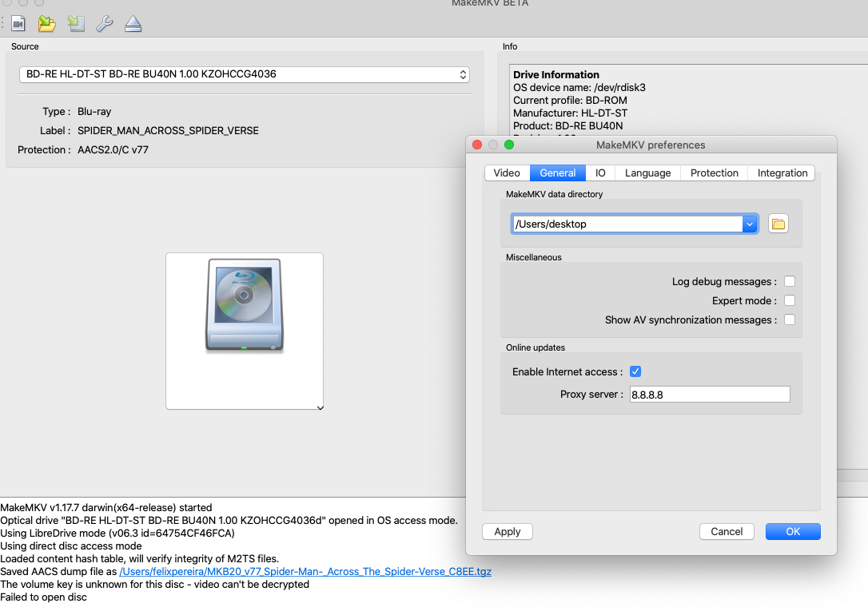The width and height of the screenshot is (868, 615).
Task: Open the Video preferences tab
Action: pos(507,173)
